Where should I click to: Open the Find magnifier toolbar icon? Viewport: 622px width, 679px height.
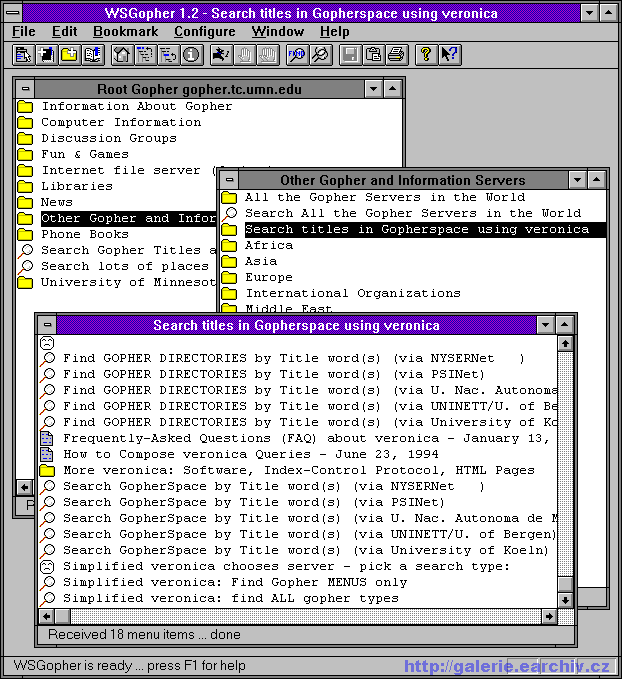pyautogui.click(x=297, y=55)
